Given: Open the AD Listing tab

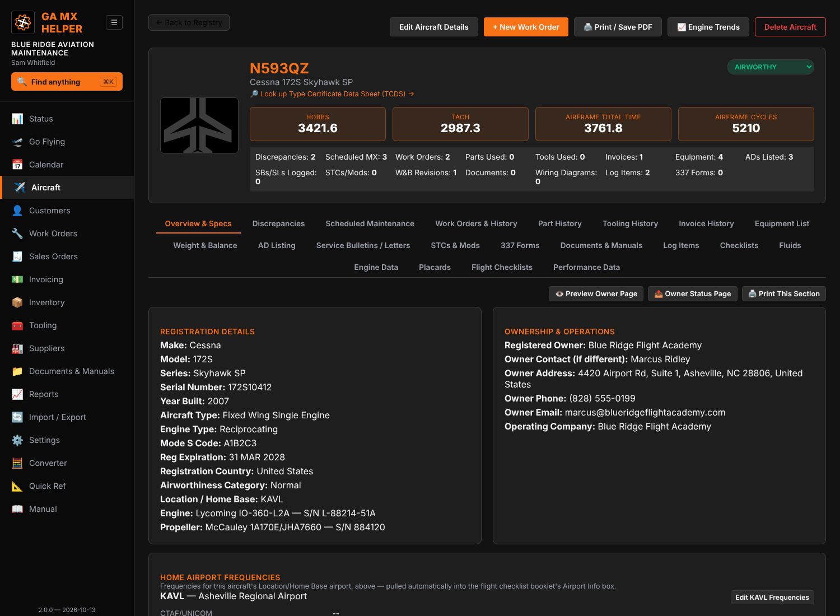Looking at the screenshot, I should click(277, 245).
